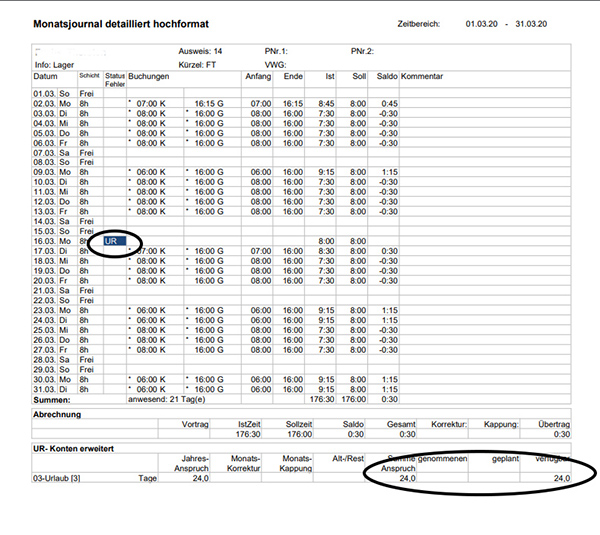The image size is (600, 535).
Task: Click the 'Kommentar' column header
Action: 422,77
